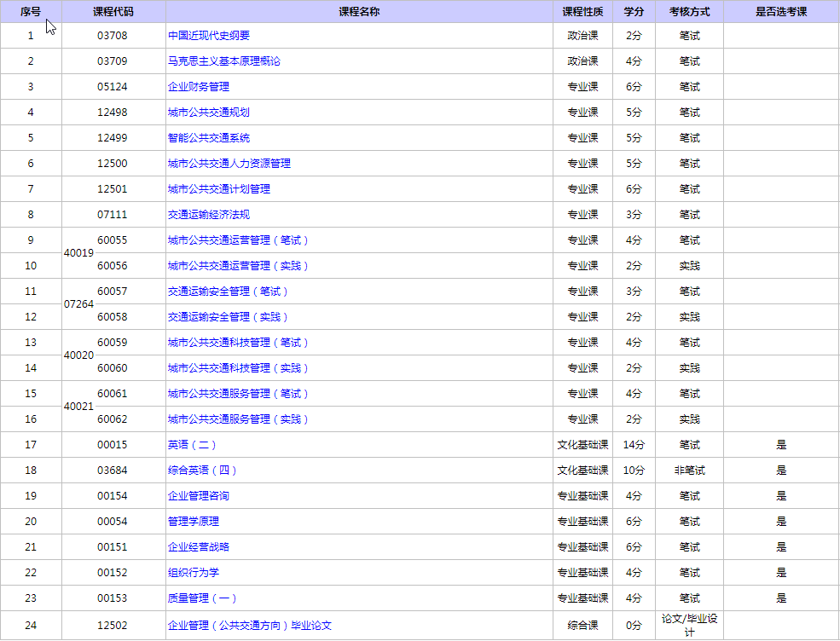
Task: Click the 企业管理咨询 link
Action: 198,496
